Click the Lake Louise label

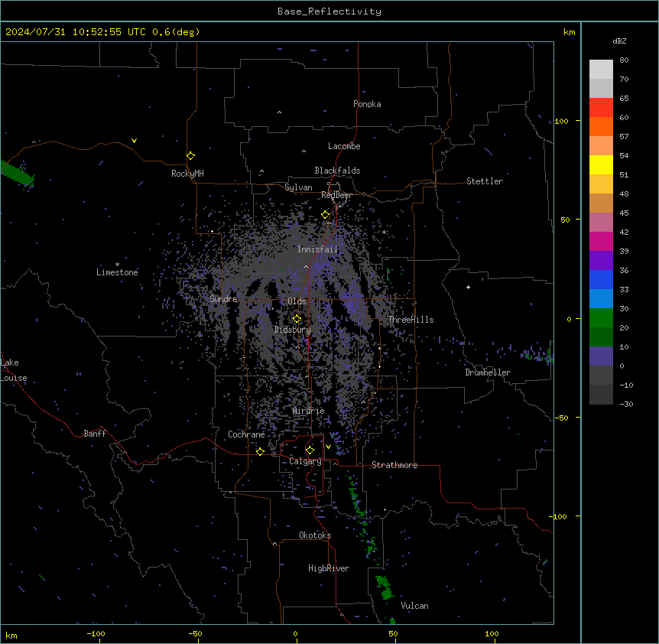[14, 370]
